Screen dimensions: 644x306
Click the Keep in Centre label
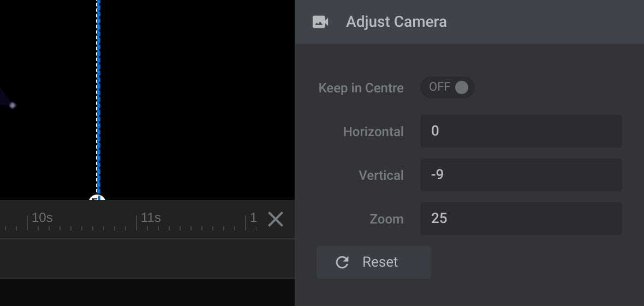pos(361,88)
